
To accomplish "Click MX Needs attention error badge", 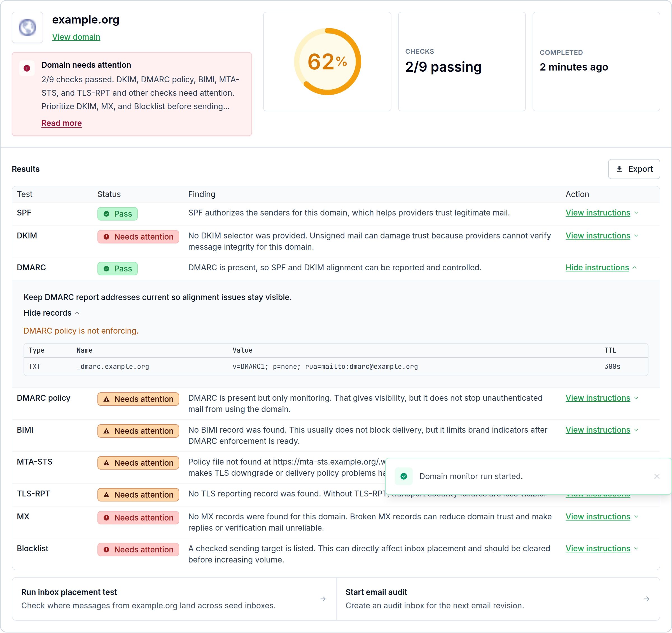I will pos(138,518).
